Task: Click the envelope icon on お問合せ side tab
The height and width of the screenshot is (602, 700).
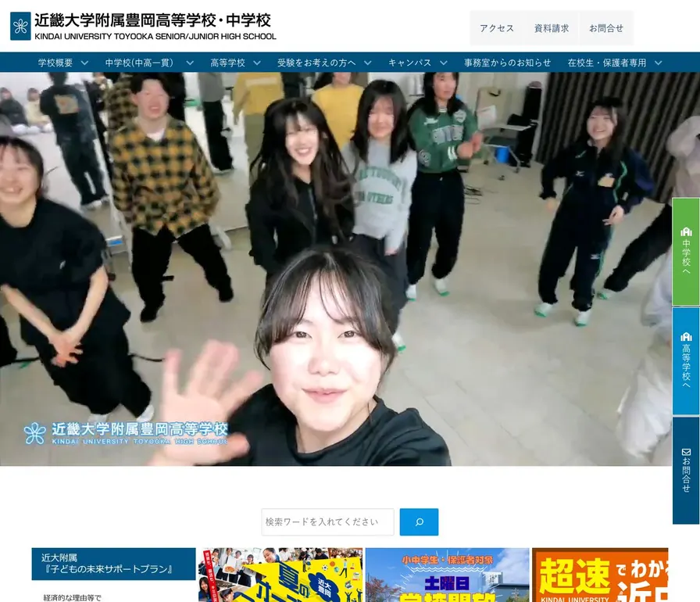Action: click(686, 452)
